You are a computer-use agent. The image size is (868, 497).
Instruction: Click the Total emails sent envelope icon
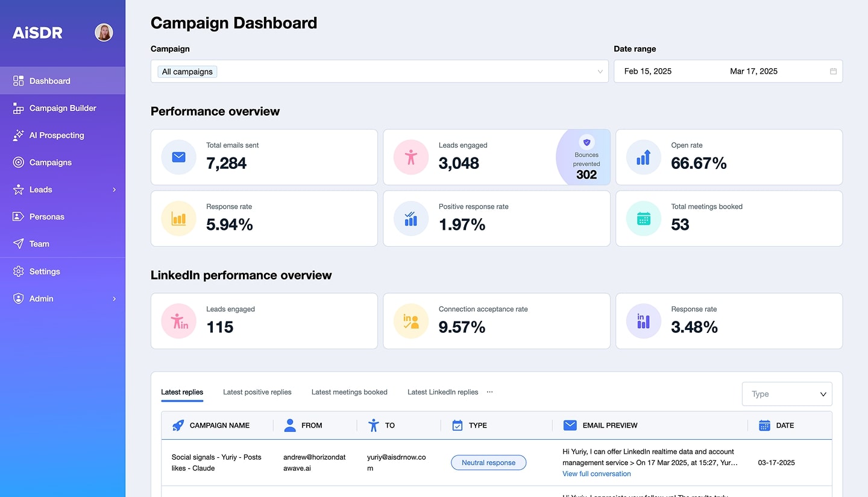[178, 157]
